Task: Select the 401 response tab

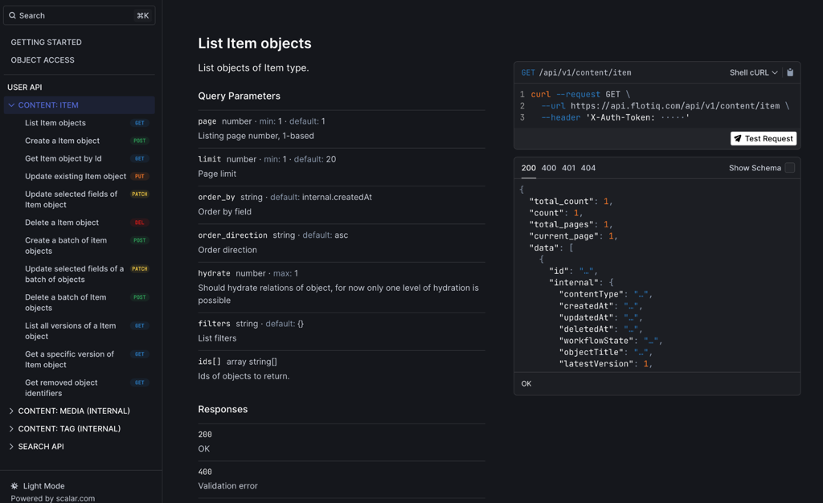Action: (569, 168)
